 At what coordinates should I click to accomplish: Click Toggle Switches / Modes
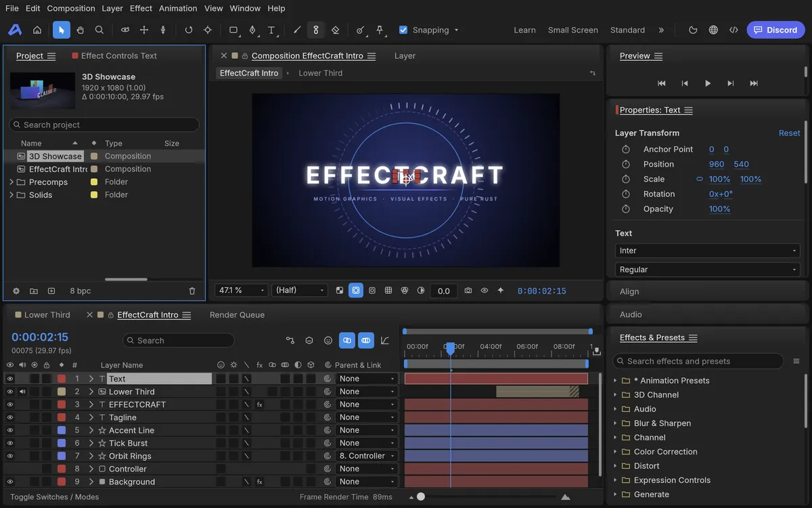pyautogui.click(x=54, y=497)
